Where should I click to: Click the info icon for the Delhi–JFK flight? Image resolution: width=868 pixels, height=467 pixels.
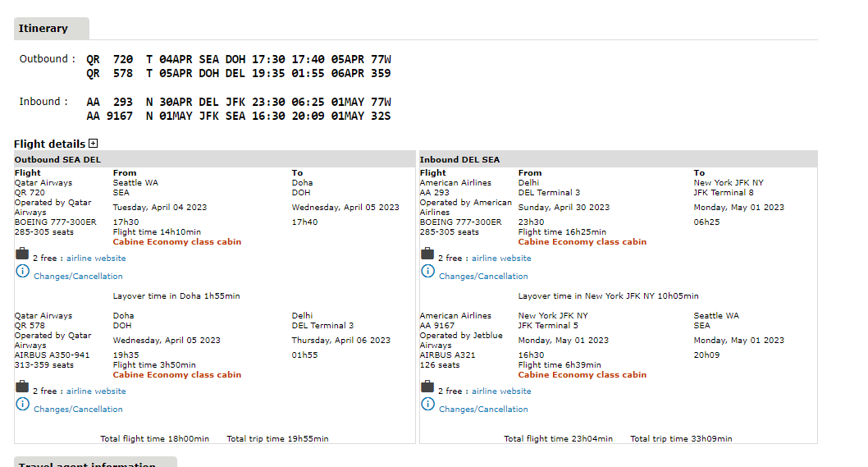(427, 272)
